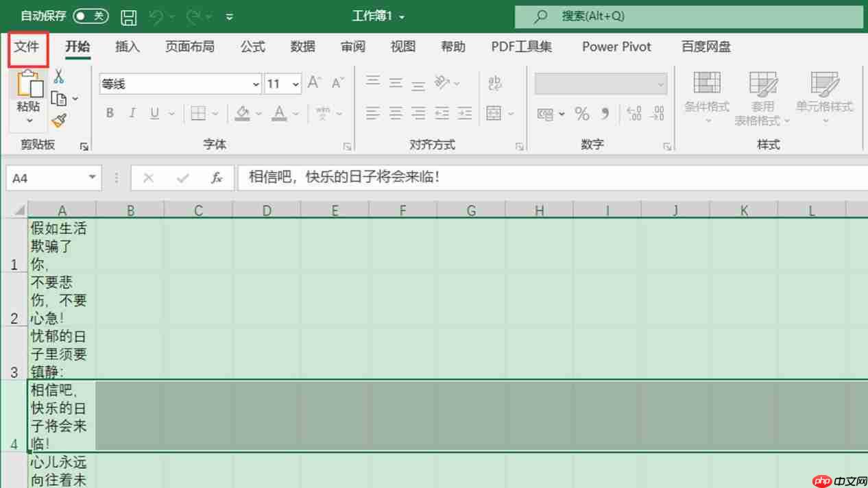The image size is (868, 488).
Task: Open 套用表格格式 (Format as Table)
Action: point(762,98)
